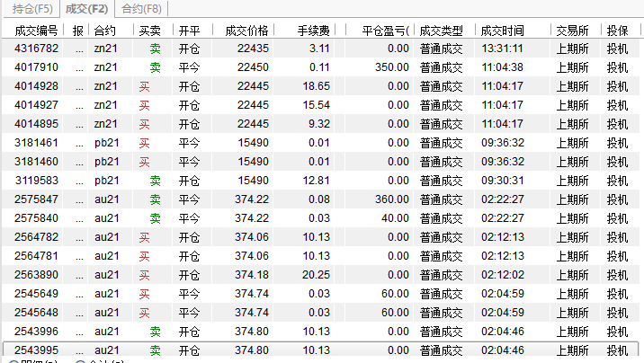Select the highlighted trade row 2543995
The width and height of the screenshot is (644, 363).
(x=37, y=350)
